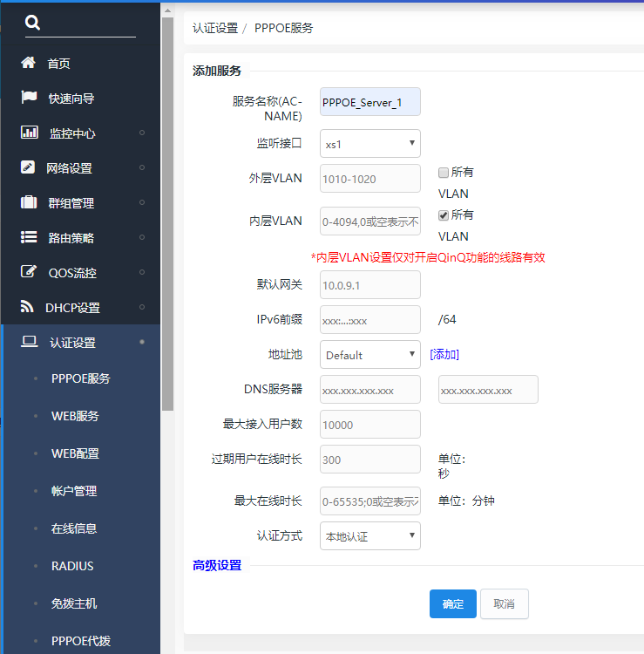644x654 pixels.
Task: Open RADIUS submenu item
Action: pyautogui.click(x=72, y=566)
